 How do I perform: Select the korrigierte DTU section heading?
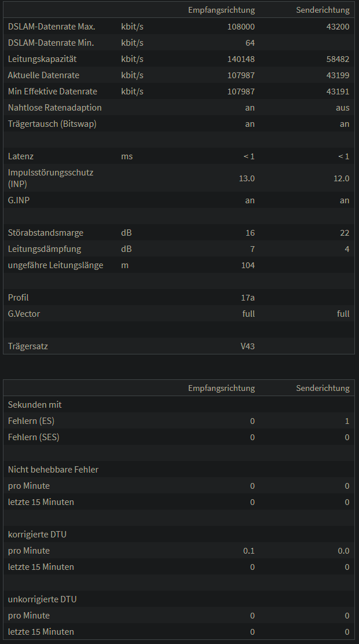pos(37,535)
